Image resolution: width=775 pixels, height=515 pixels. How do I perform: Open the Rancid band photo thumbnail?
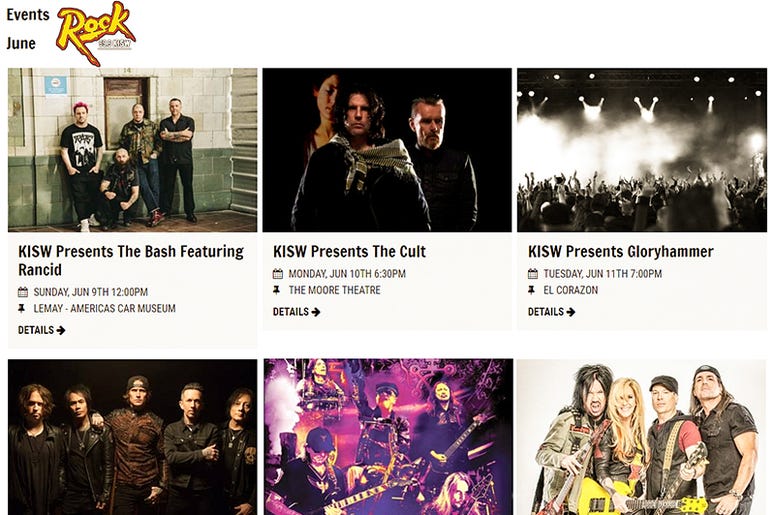[132, 150]
